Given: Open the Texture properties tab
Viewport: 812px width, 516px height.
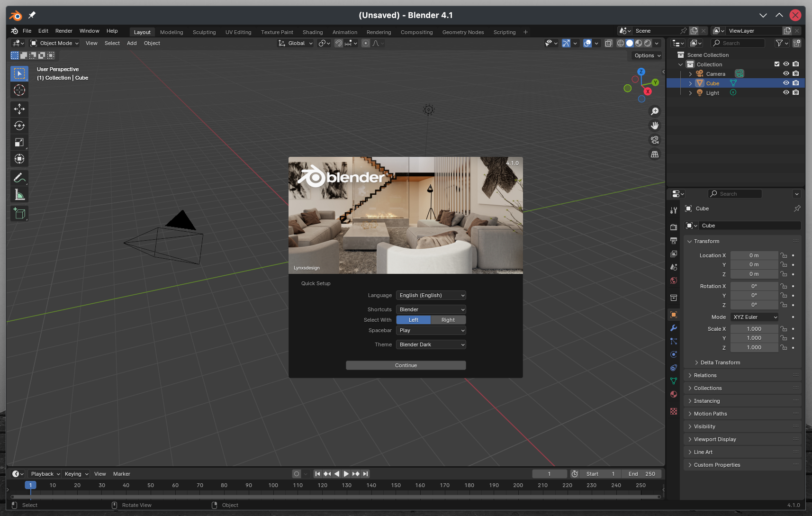Looking at the screenshot, I should pyautogui.click(x=674, y=411).
